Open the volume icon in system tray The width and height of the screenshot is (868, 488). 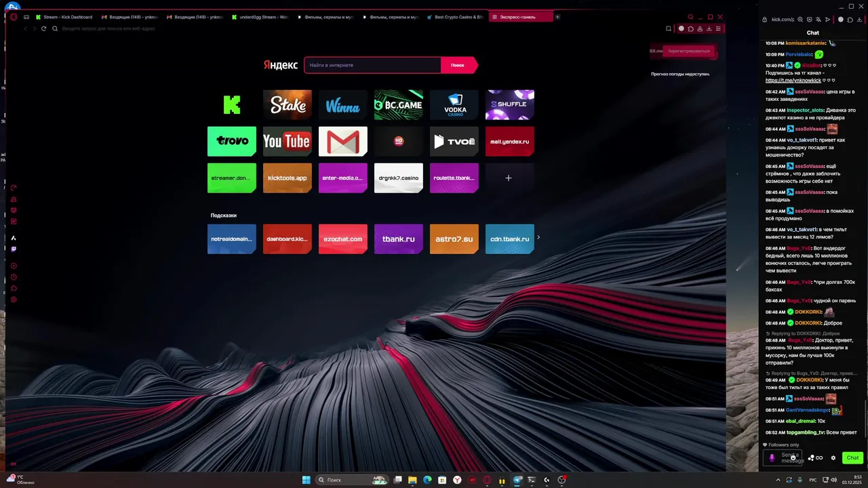833,480
